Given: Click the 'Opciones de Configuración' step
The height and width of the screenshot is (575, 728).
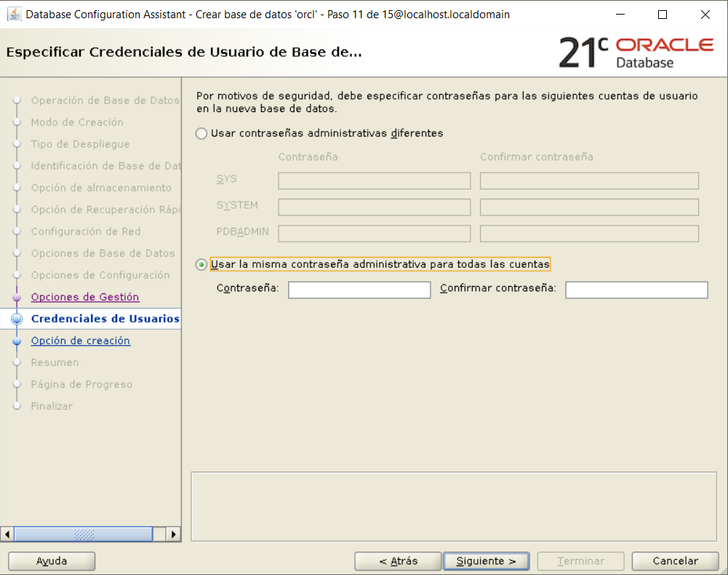Looking at the screenshot, I should pyautogui.click(x=100, y=275).
